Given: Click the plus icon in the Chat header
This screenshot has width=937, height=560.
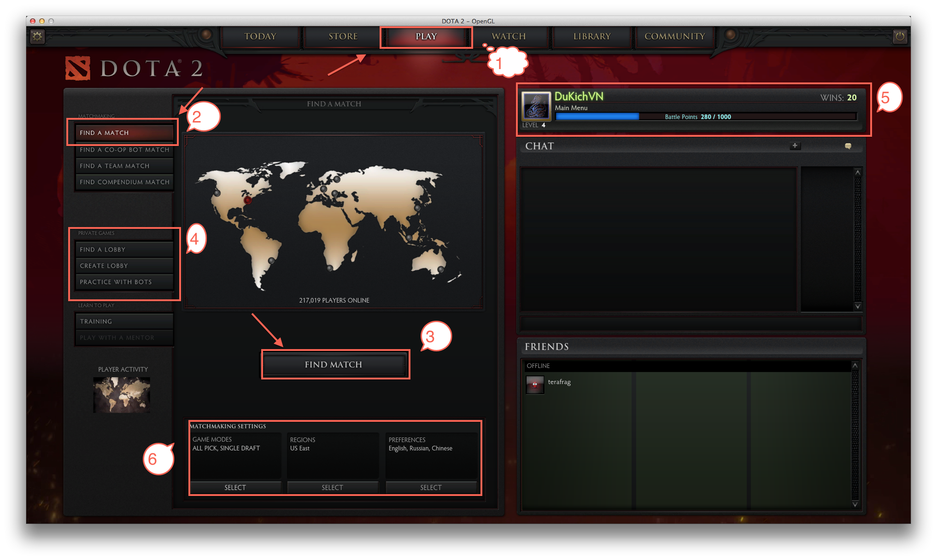Looking at the screenshot, I should [795, 146].
